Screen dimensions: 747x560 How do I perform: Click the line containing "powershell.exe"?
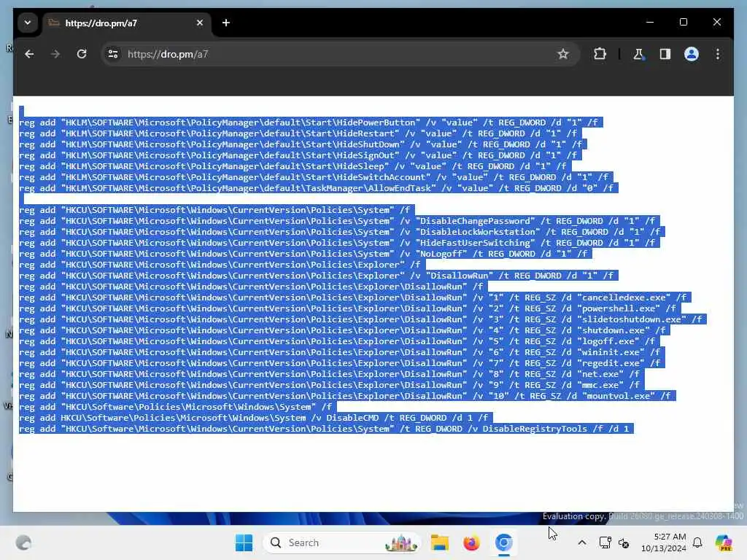(x=349, y=308)
